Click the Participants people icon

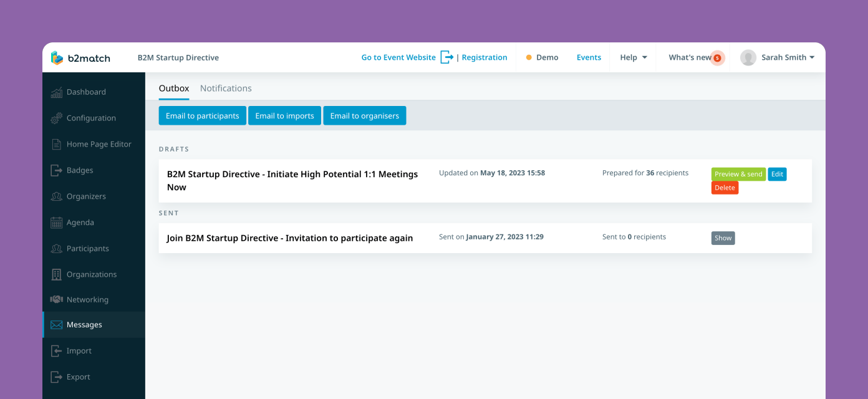56,248
